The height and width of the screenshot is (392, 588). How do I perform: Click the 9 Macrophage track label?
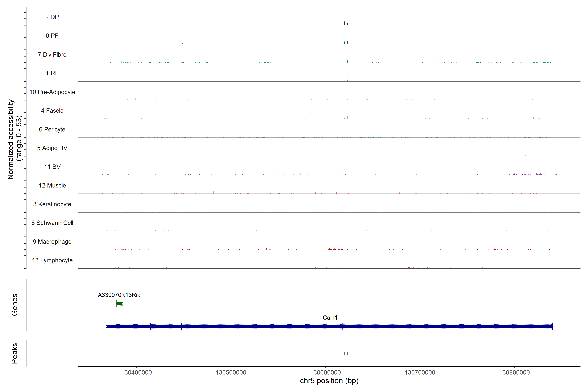point(52,242)
